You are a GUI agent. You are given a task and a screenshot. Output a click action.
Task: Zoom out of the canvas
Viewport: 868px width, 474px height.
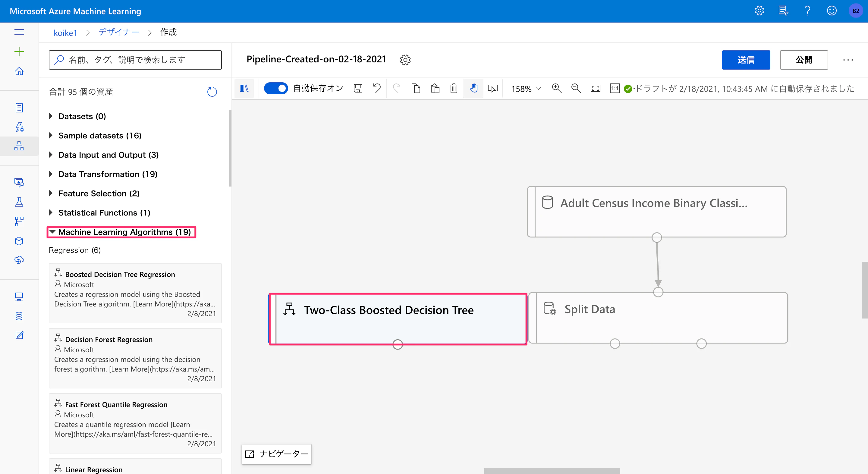(576, 89)
